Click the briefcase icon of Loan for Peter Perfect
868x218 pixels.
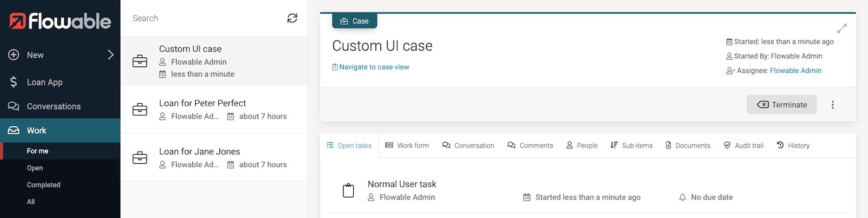click(140, 109)
